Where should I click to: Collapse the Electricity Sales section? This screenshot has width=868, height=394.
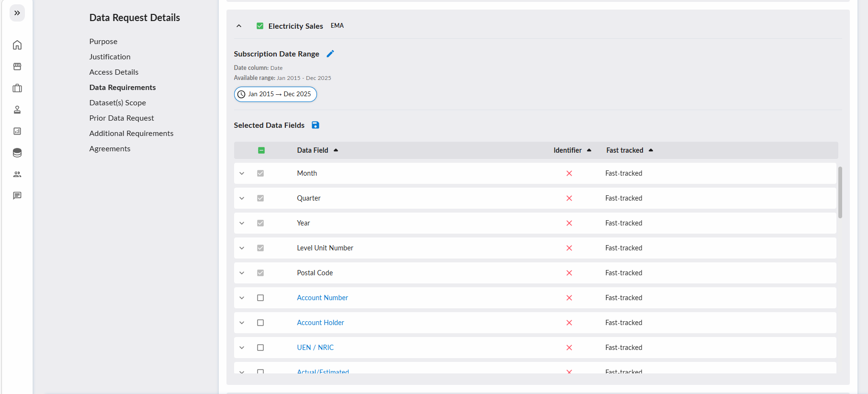coord(239,26)
